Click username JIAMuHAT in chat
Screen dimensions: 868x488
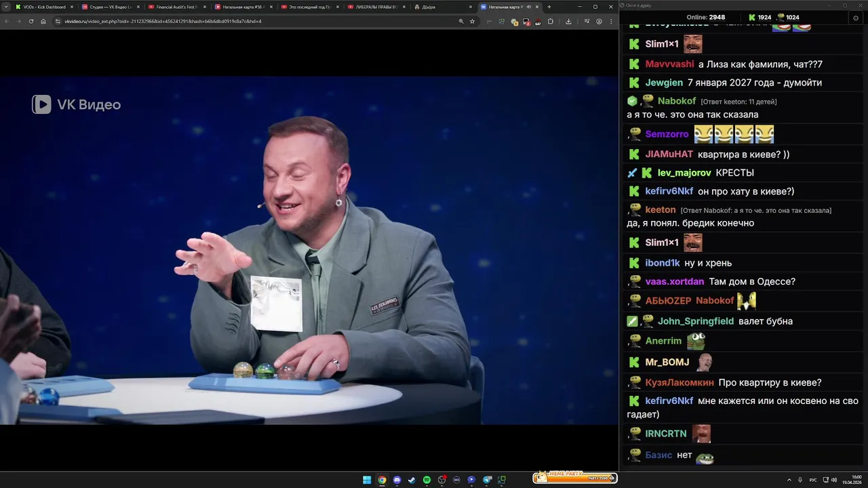[x=669, y=154]
